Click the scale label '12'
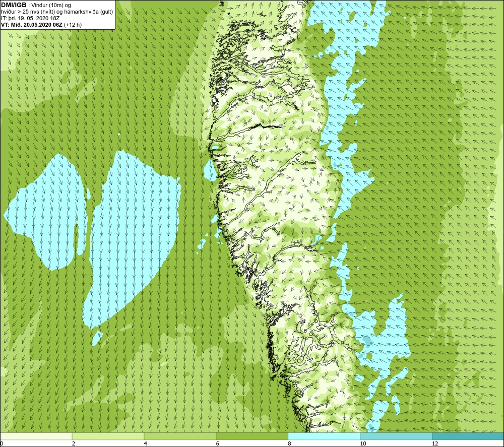 [x=435, y=443]
